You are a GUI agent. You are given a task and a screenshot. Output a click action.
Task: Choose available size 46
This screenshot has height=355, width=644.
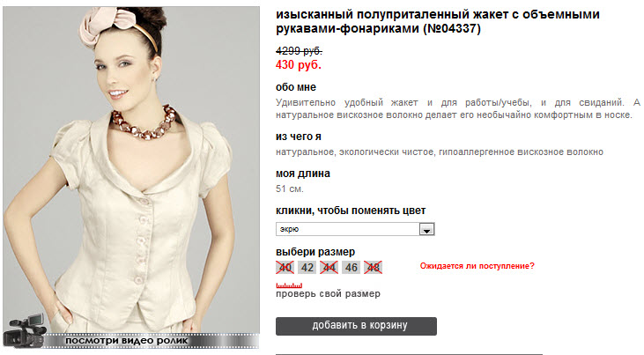pos(352,268)
